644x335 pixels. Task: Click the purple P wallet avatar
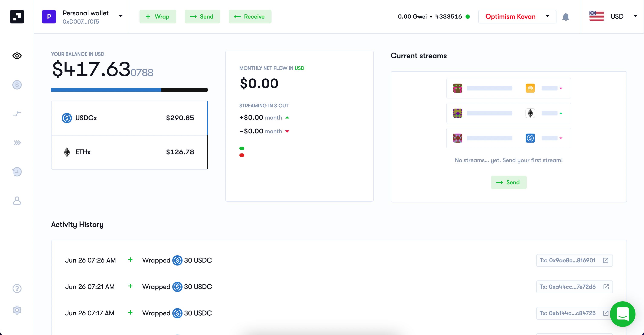[49, 16]
